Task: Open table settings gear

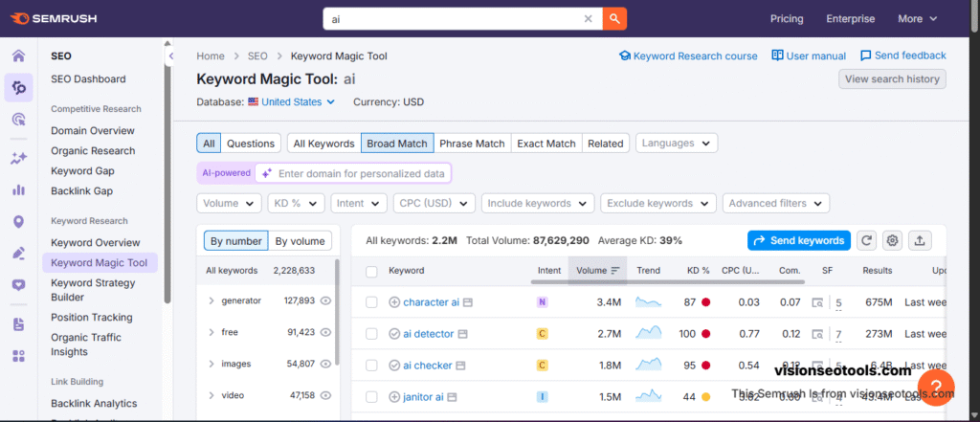Action: point(893,240)
